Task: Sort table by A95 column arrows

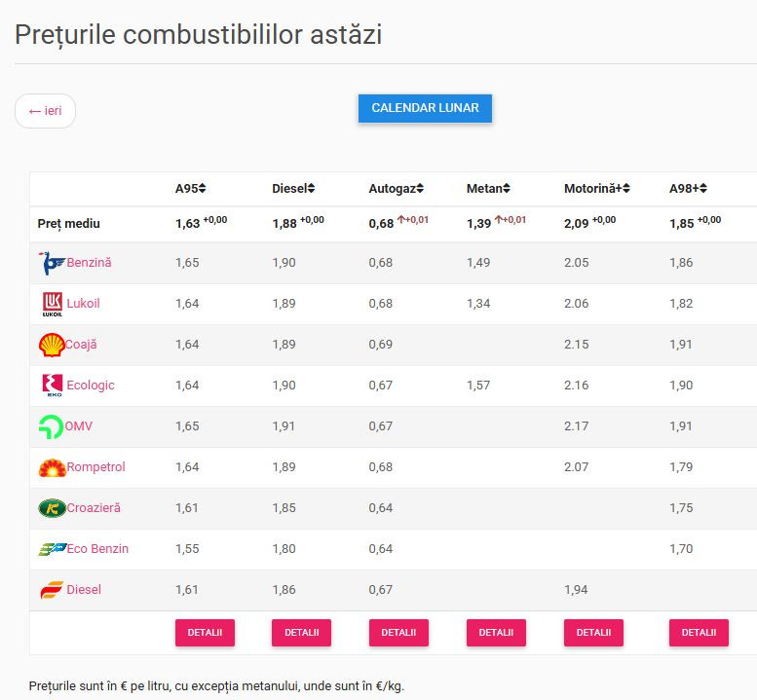Action: pyautogui.click(x=203, y=188)
